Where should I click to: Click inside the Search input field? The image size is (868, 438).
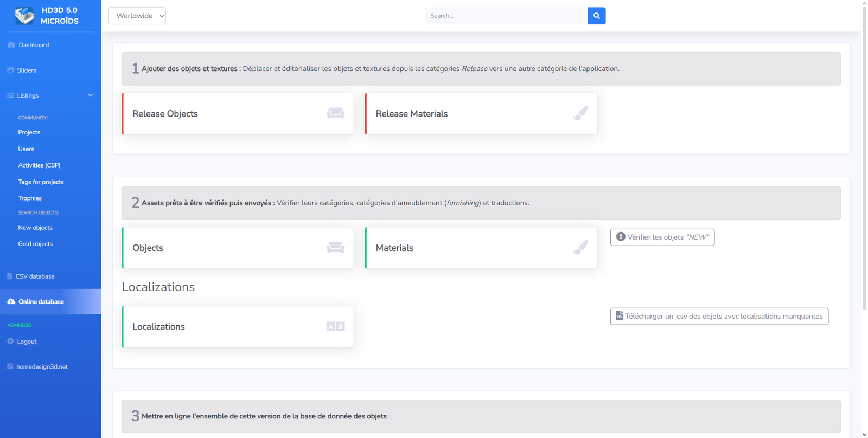(x=506, y=16)
